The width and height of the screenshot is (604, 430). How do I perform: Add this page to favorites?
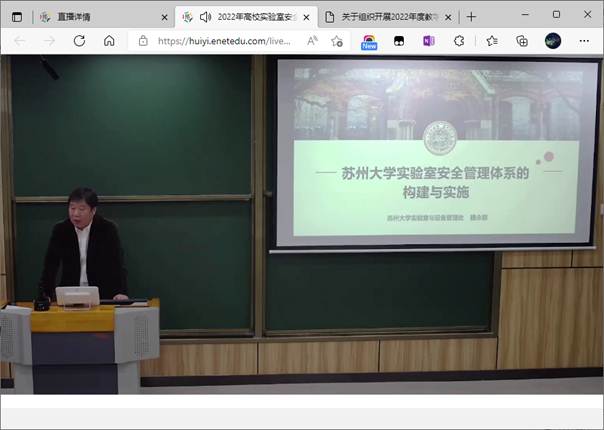click(338, 41)
